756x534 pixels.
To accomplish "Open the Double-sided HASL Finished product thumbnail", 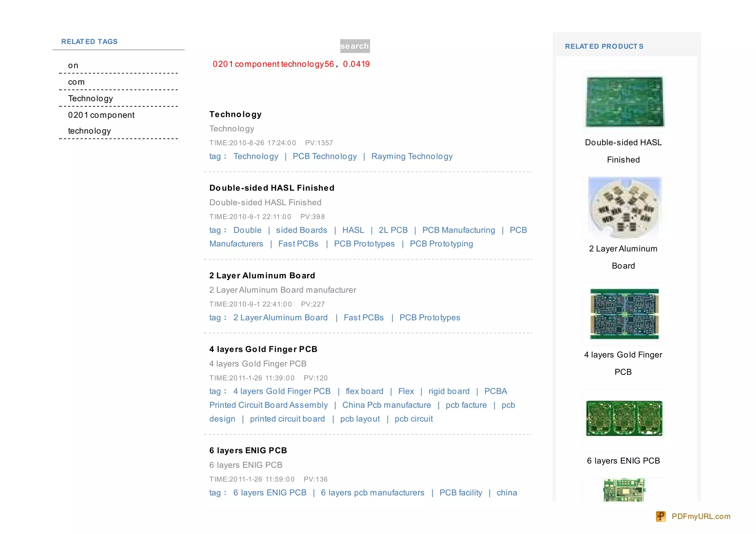I will tap(625, 101).
